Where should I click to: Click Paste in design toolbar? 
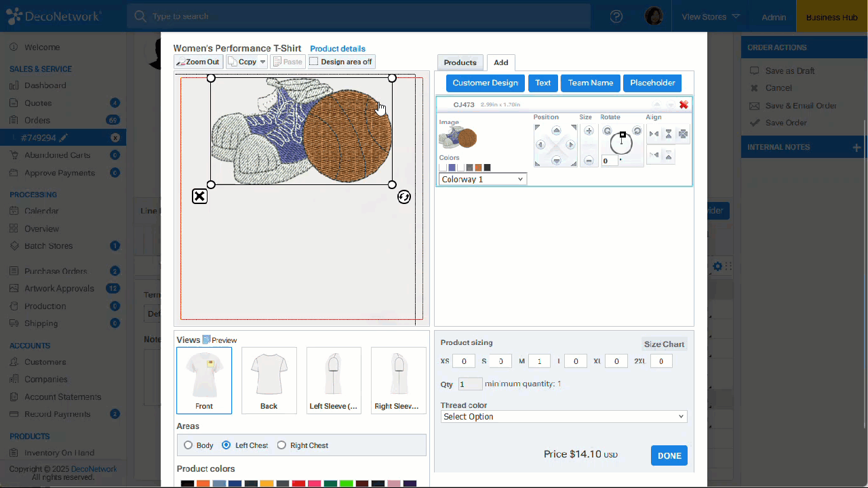tap(288, 62)
